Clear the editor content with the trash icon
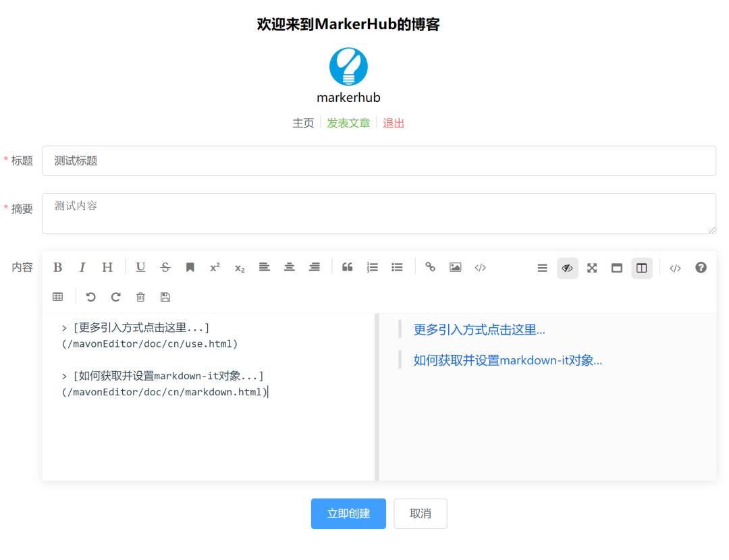 pos(140,296)
